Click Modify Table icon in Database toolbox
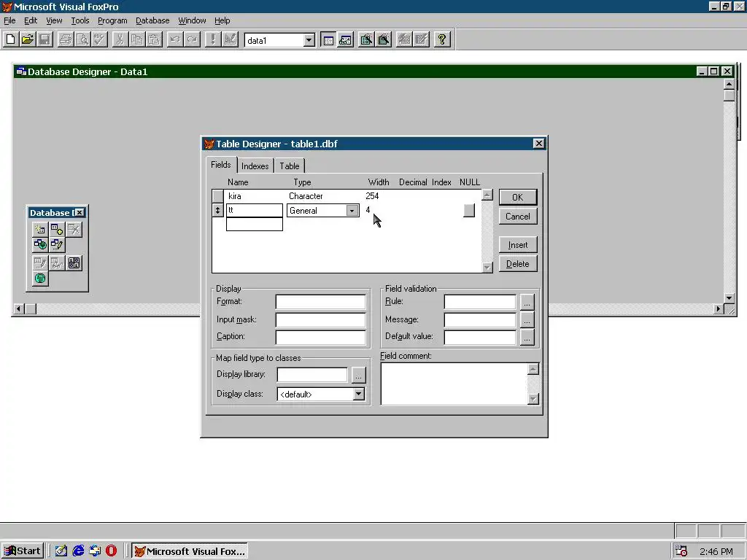This screenshot has width=747, height=560. point(40,262)
